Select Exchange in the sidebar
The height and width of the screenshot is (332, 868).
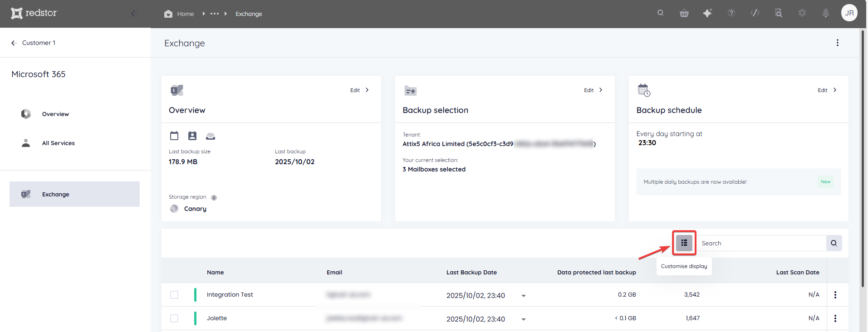click(x=74, y=194)
